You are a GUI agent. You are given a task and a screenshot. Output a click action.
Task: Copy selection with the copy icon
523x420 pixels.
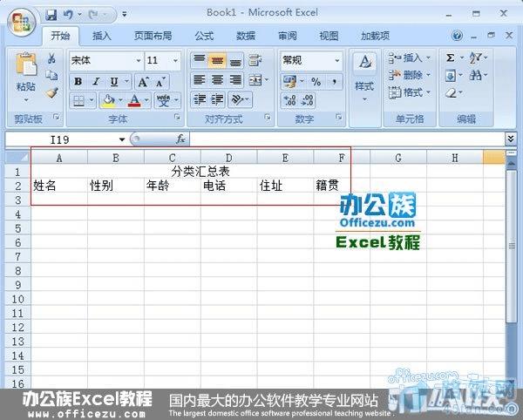point(51,76)
